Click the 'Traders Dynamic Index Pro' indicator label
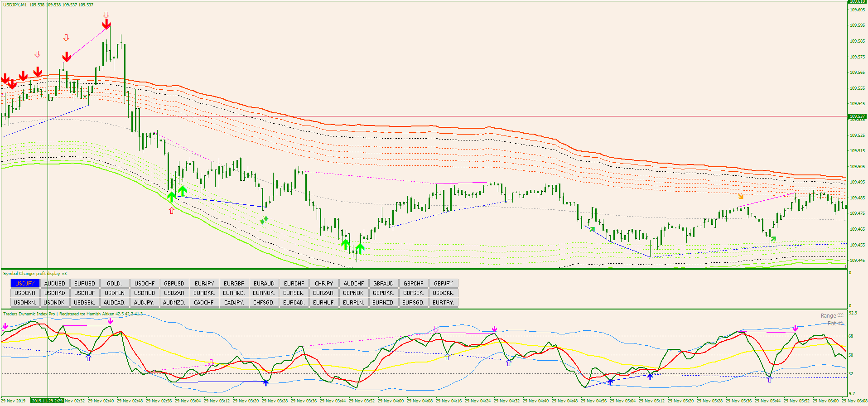 coord(29,314)
